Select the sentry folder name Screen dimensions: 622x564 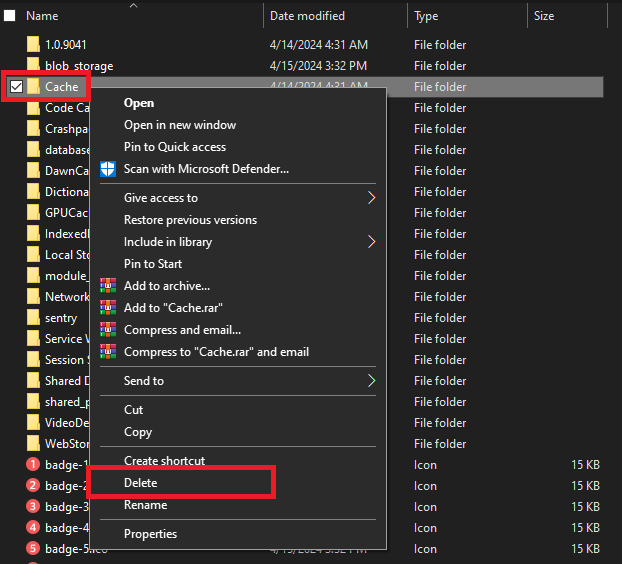pyautogui.click(x=61, y=318)
